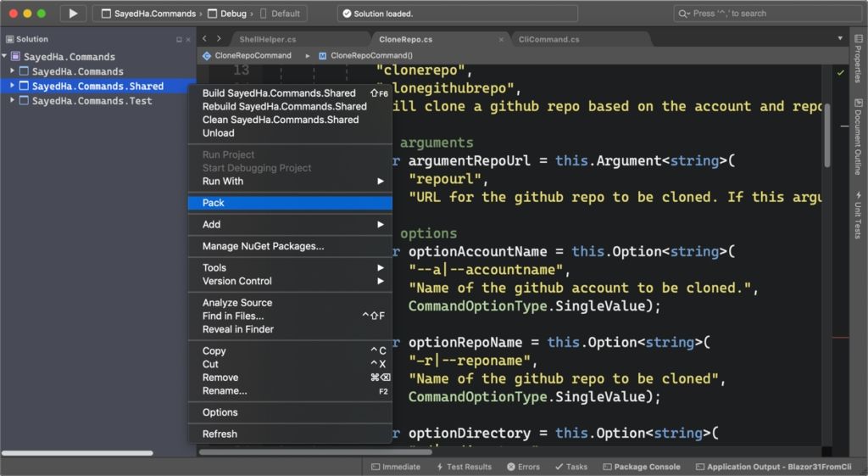The image size is (868, 476).
Task: Click the editor horizontal scrollbar
Action: (x=315, y=452)
